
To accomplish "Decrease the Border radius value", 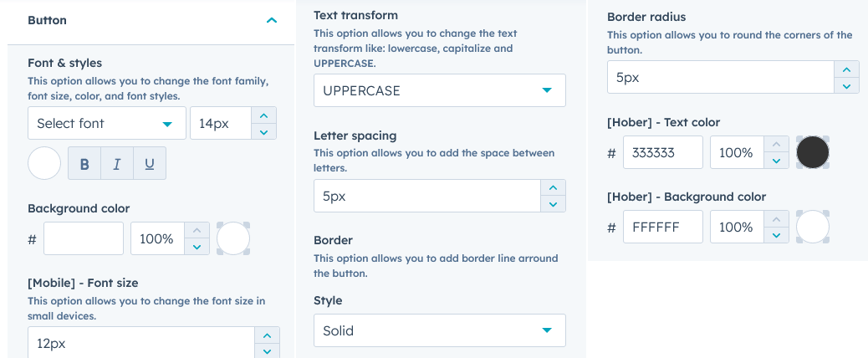I will (846, 85).
